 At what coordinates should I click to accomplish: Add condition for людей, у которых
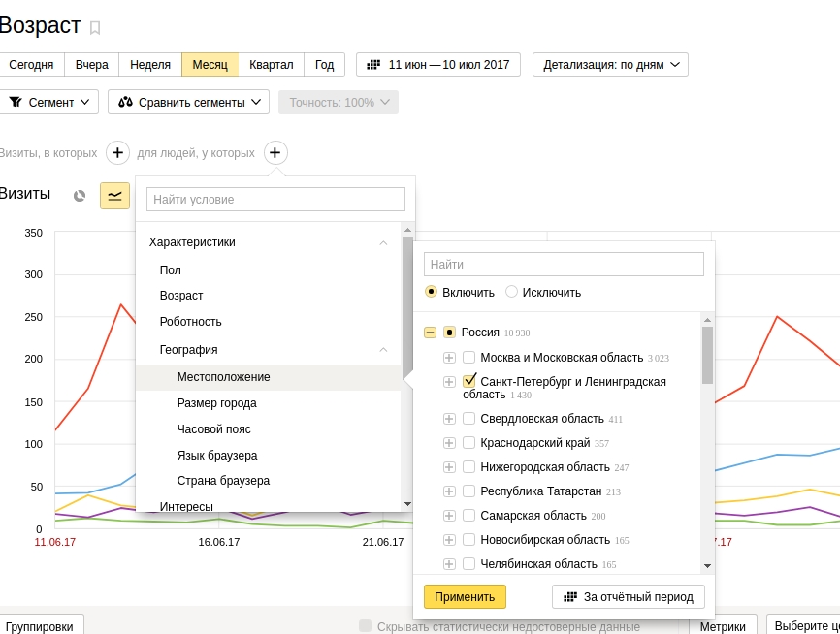pos(275,152)
